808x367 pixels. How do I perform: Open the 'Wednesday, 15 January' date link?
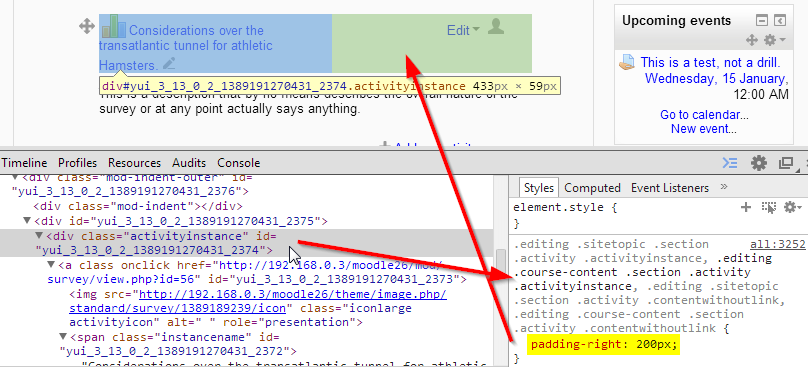click(716, 79)
